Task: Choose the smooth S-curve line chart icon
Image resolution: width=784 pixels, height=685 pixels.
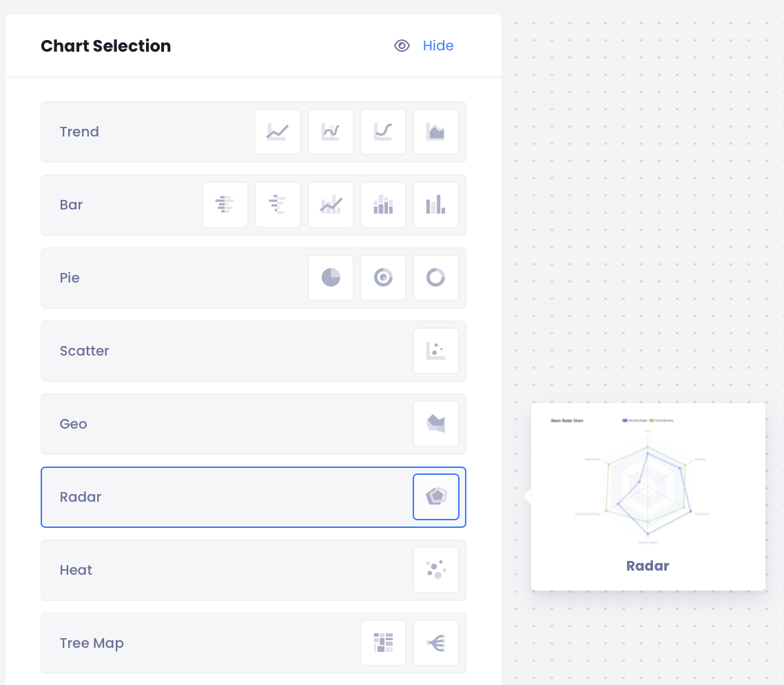Action: coord(383,132)
